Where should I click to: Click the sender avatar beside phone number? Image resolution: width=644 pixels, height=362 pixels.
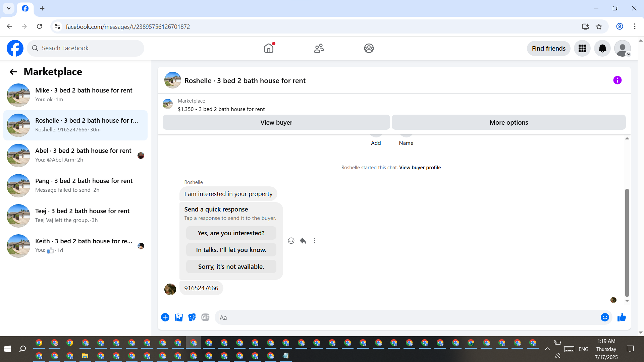click(170, 289)
